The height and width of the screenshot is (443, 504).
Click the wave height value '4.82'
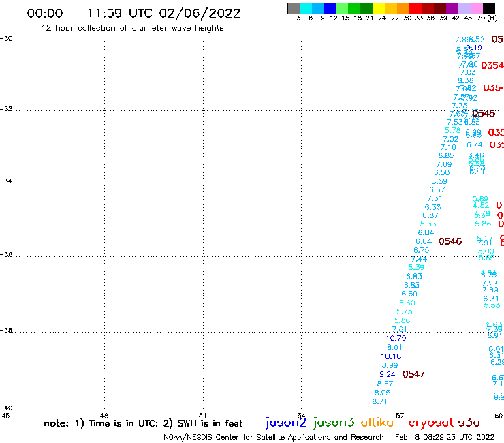click(481, 205)
